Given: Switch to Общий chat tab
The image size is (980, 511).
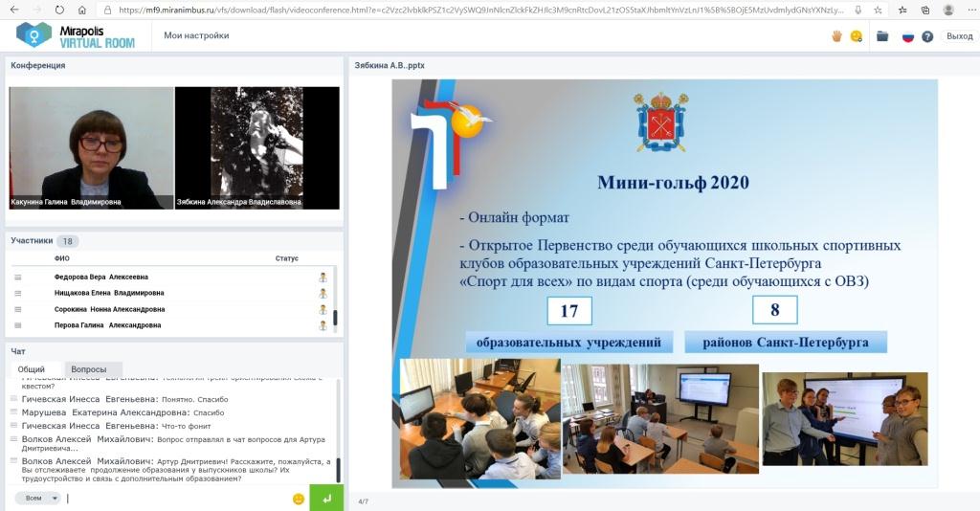Looking at the screenshot, I should (32, 369).
